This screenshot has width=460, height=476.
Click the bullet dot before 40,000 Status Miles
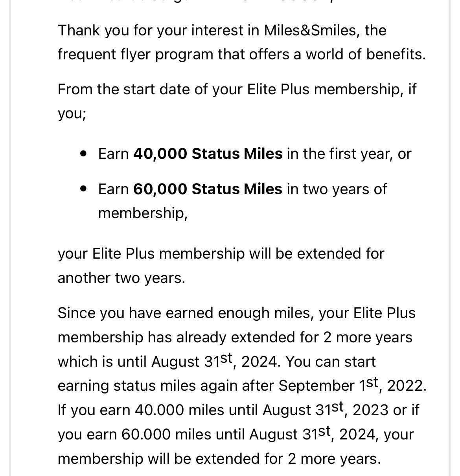click(x=83, y=154)
